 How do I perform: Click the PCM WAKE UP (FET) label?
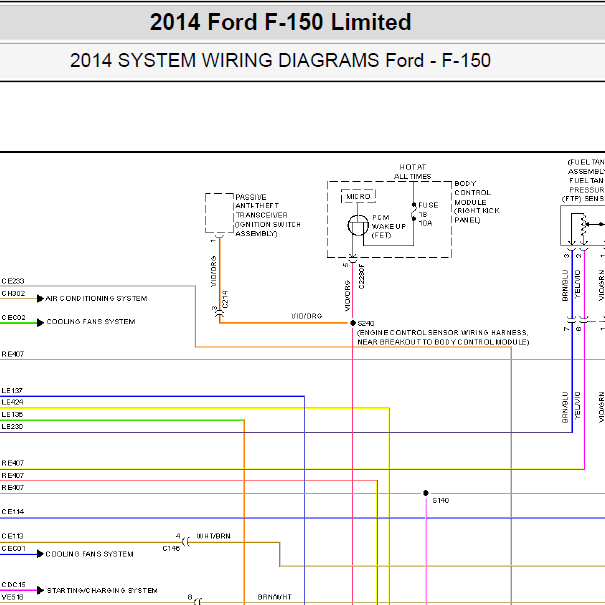point(389,226)
